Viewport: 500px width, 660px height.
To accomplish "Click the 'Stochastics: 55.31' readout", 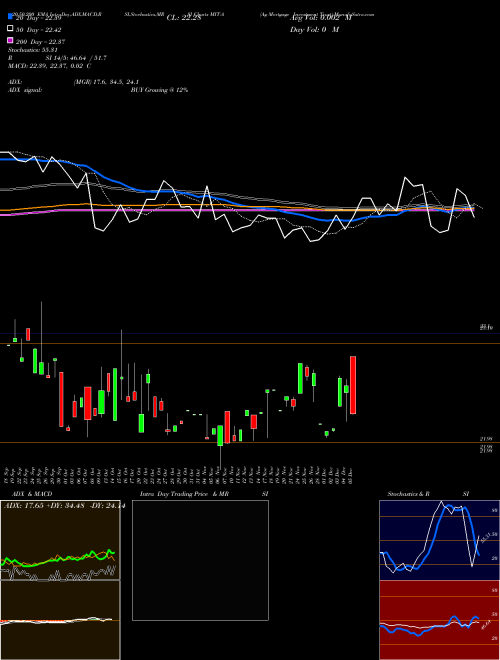I will 32,50.
